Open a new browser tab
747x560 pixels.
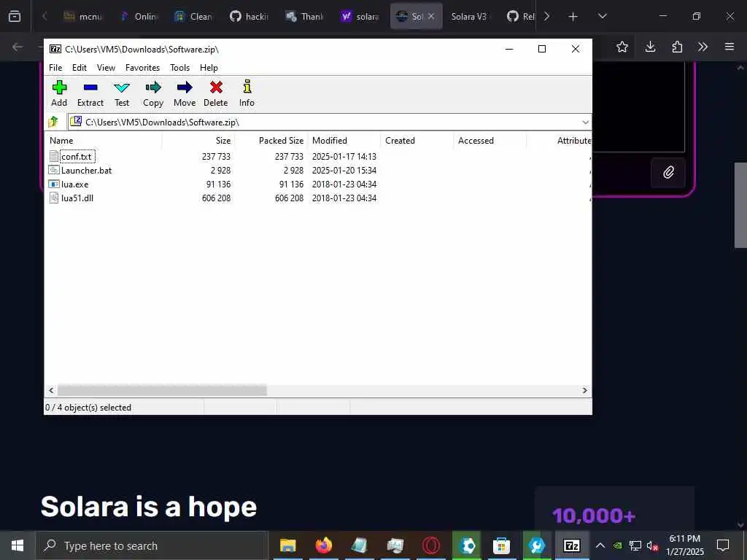pos(573,16)
